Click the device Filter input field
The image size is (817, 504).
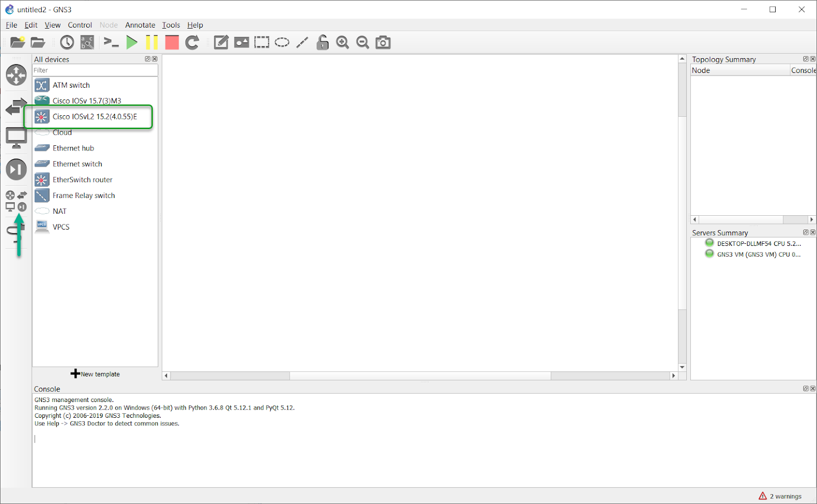95,70
